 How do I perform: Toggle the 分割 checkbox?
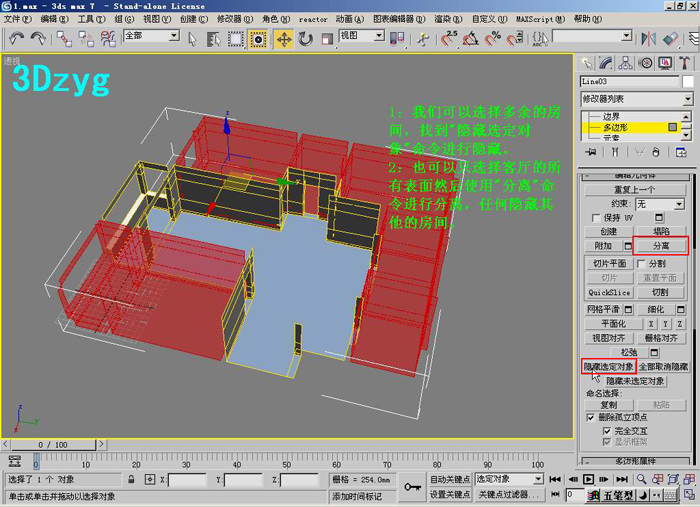(641, 264)
